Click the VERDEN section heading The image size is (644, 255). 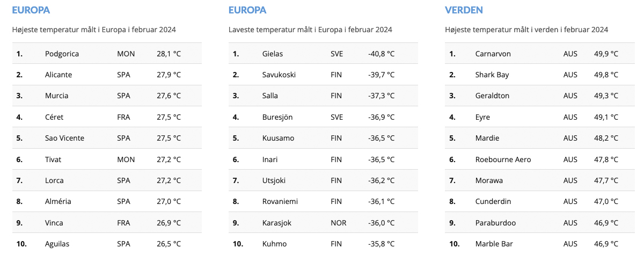pyautogui.click(x=464, y=10)
